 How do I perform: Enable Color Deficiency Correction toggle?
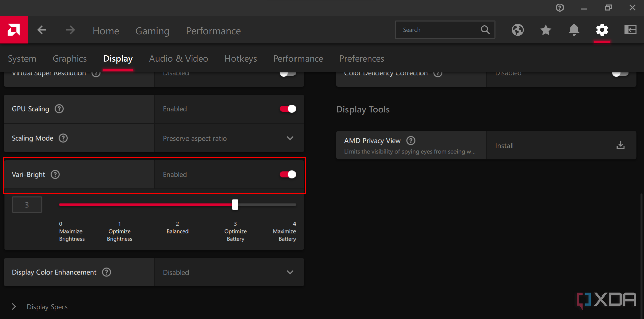click(x=620, y=74)
